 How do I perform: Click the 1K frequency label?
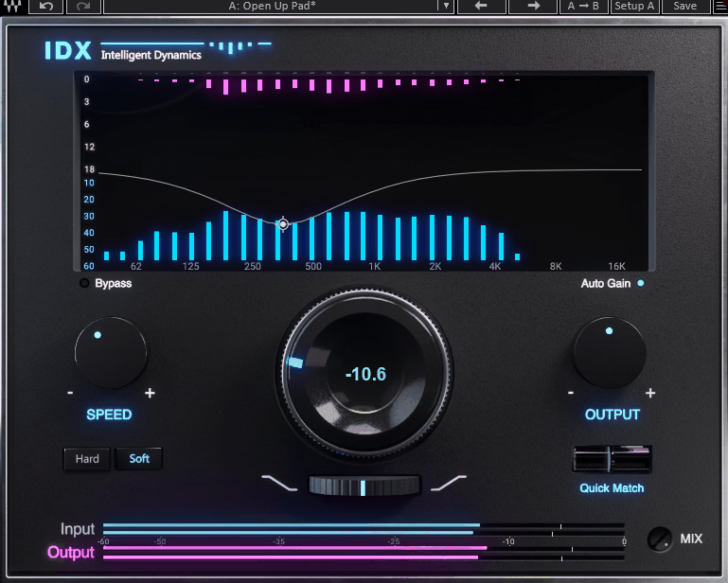point(374,267)
